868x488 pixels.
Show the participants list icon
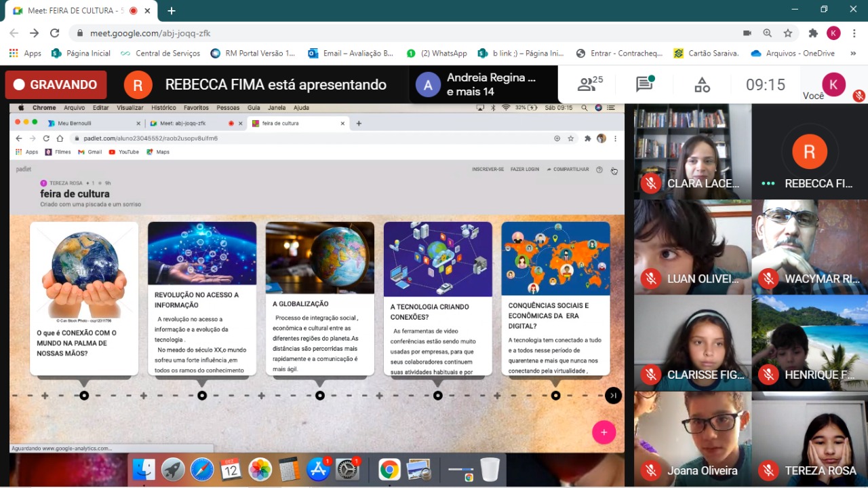(x=589, y=84)
